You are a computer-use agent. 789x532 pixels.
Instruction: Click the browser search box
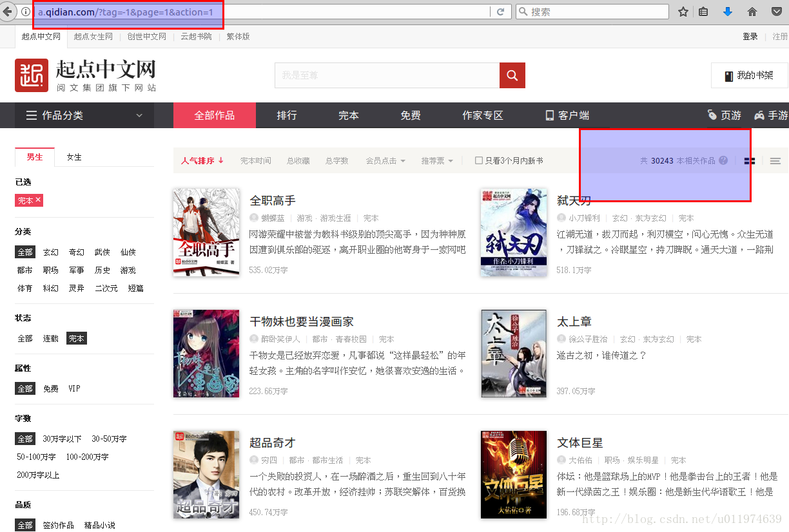pos(592,12)
